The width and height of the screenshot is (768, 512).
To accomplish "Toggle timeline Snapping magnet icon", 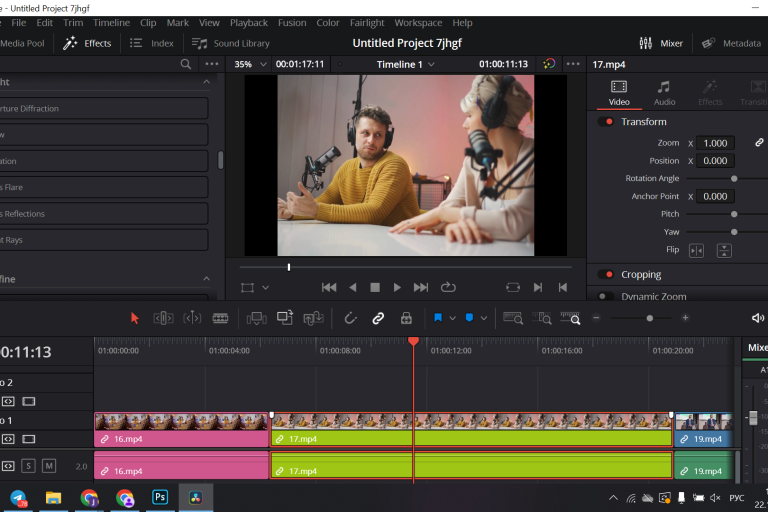I will tap(350, 318).
